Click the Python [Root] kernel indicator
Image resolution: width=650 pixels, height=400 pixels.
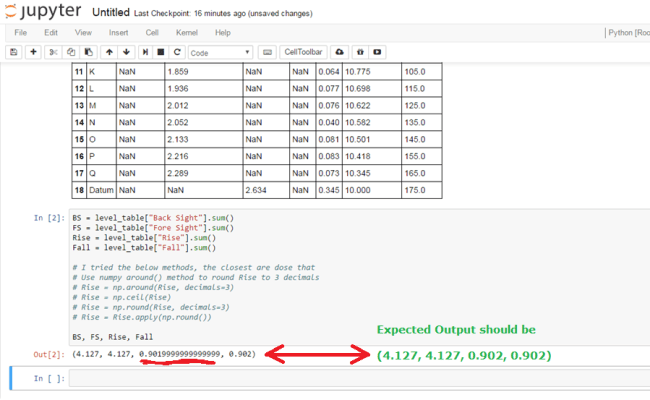pos(629,33)
